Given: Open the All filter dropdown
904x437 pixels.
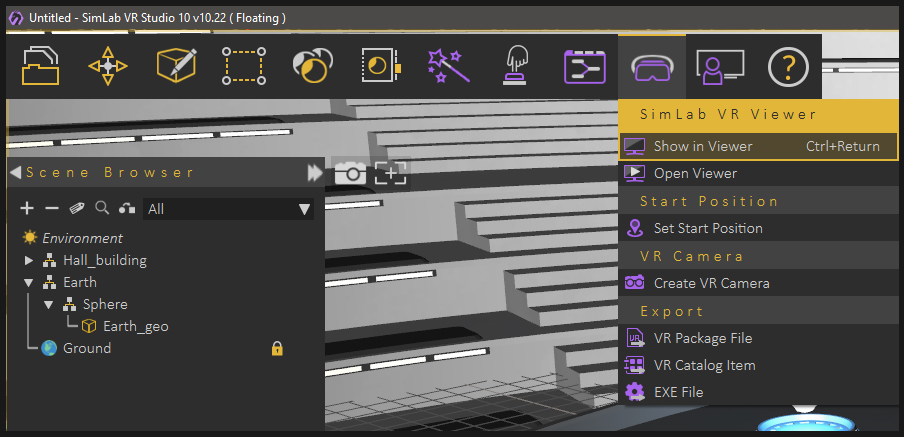Looking at the screenshot, I should coord(228,209).
